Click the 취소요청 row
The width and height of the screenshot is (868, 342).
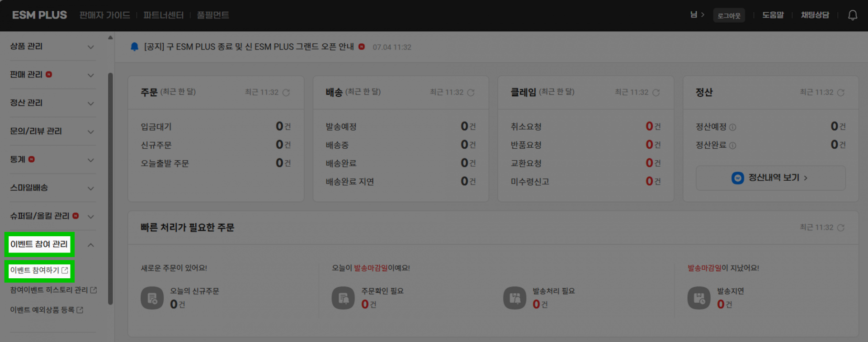pos(586,126)
